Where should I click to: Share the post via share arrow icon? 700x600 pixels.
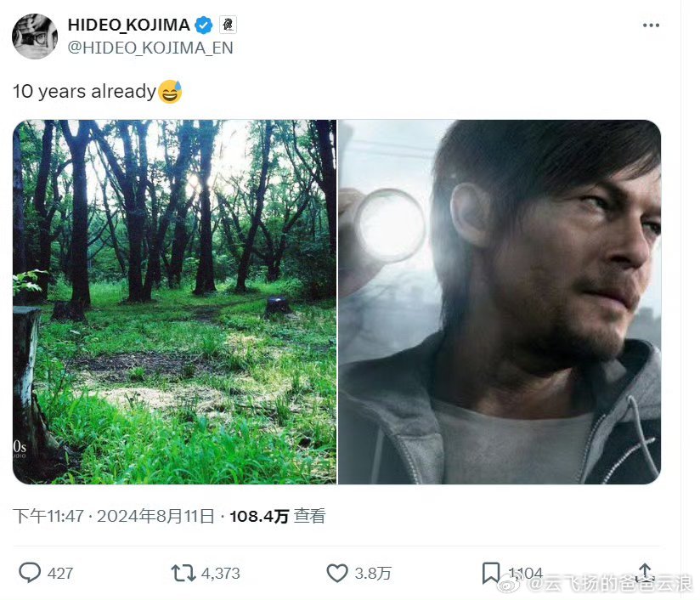(x=644, y=572)
